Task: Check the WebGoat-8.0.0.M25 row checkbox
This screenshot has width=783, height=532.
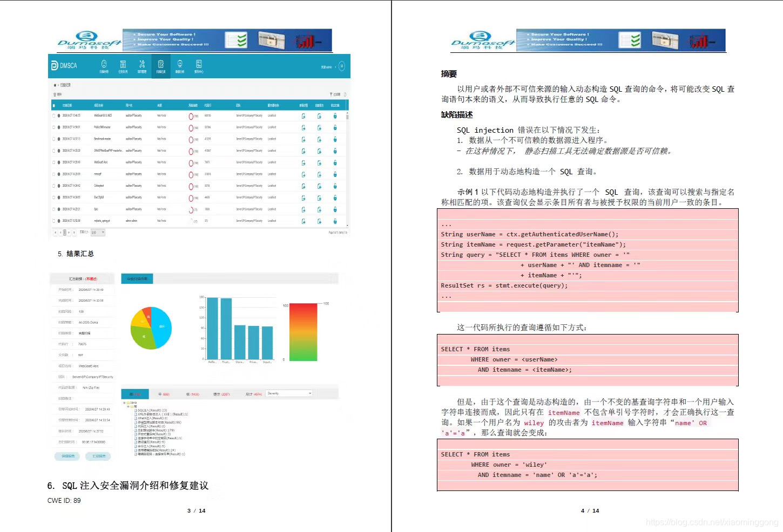Action: coord(54,115)
